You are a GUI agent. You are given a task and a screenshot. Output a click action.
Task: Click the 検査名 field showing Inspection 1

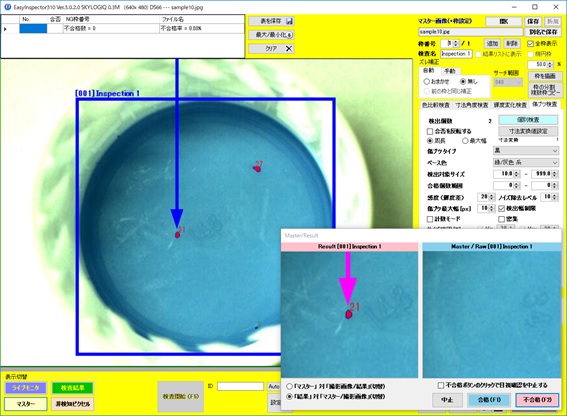coord(456,54)
